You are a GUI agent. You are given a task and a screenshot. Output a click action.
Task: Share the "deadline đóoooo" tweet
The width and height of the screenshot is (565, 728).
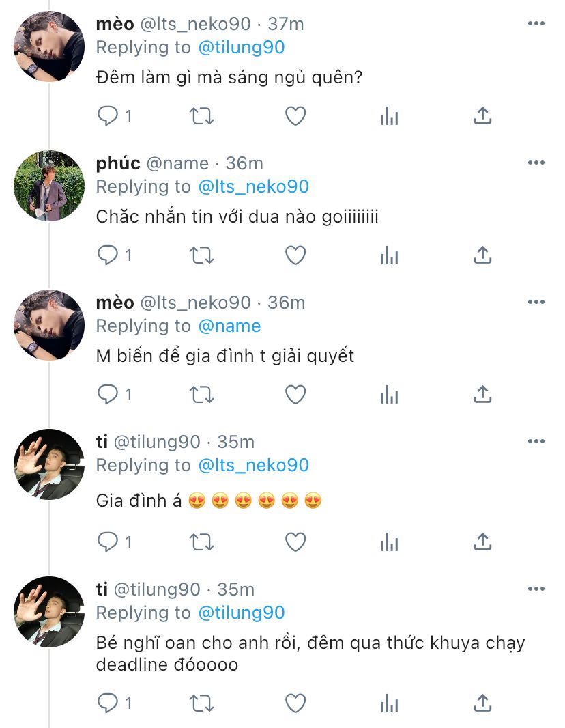[482, 702]
